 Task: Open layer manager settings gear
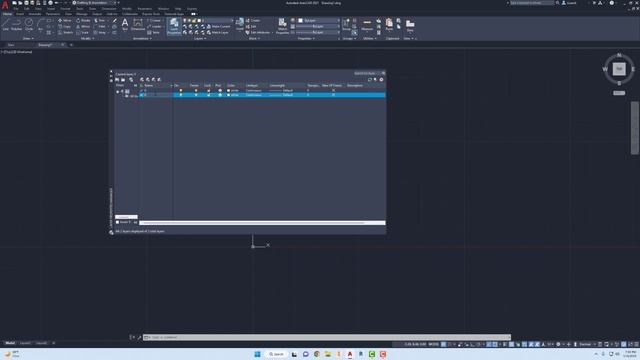[x=382, y=80]
